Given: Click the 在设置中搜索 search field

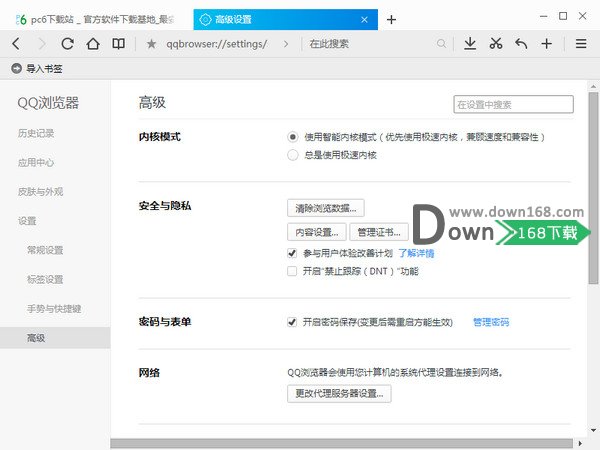Looking at the screenshot, I should point(514,104).
